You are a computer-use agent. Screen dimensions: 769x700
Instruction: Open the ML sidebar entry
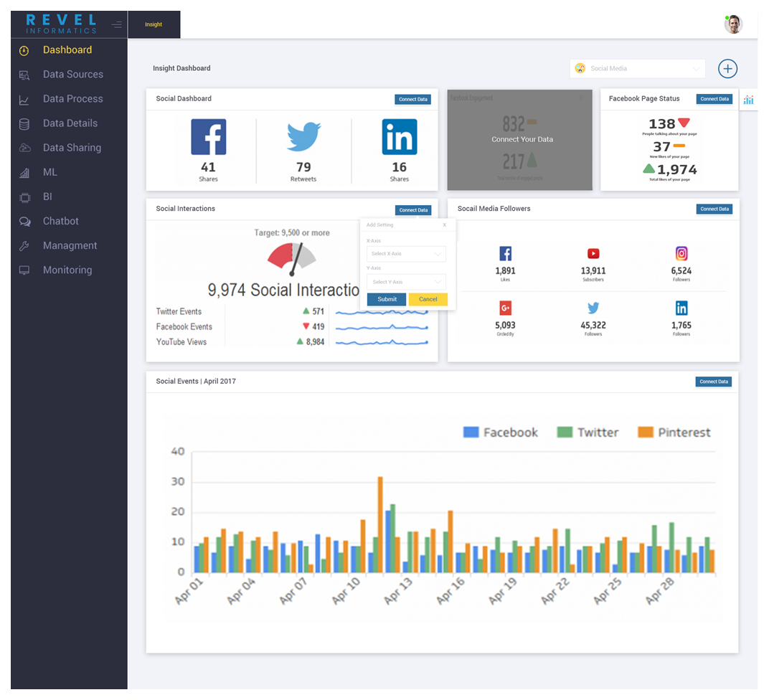[50, 173]
